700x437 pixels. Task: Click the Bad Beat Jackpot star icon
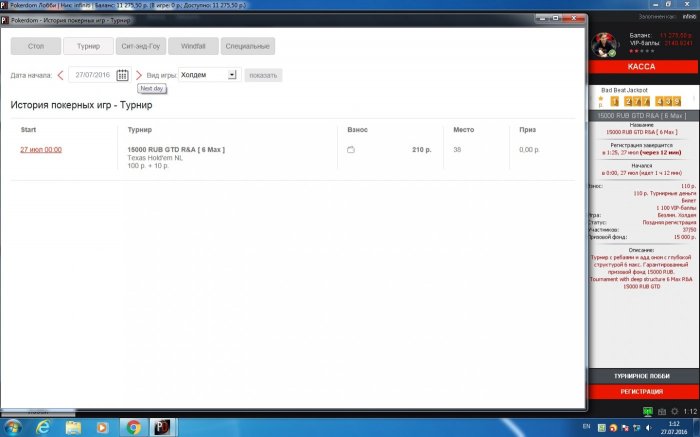pos(600,99)
